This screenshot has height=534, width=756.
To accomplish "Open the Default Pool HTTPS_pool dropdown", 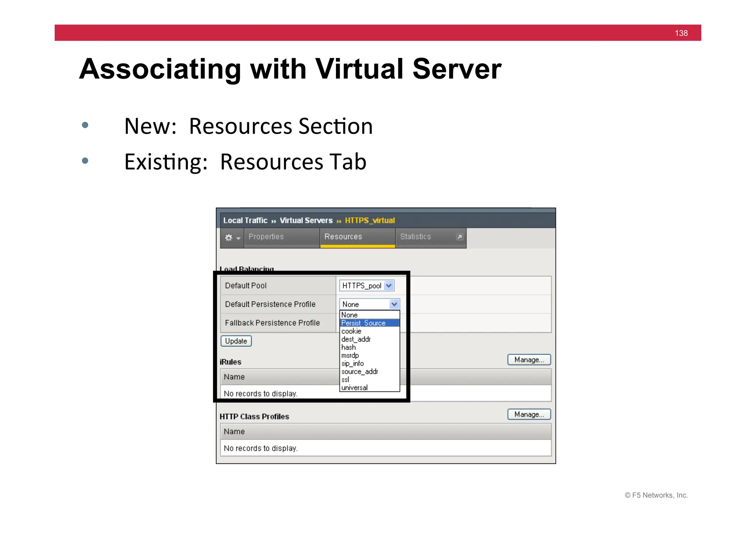I will [367, 286].
